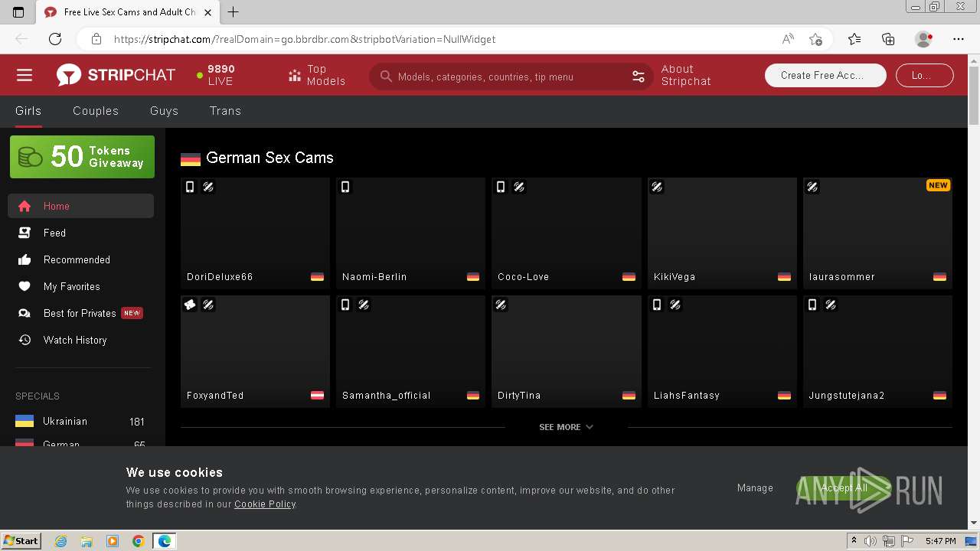Image resolution: width=980 pixels, height=551 pixels.
Task: Expand See More in German section
Action: [x=566, y=427]
